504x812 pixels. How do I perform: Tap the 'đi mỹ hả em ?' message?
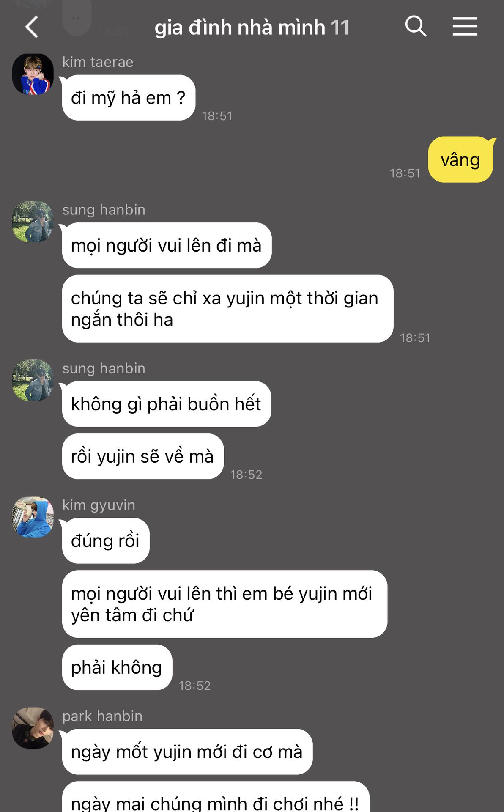pyautogui.click(x=129, y=98)
